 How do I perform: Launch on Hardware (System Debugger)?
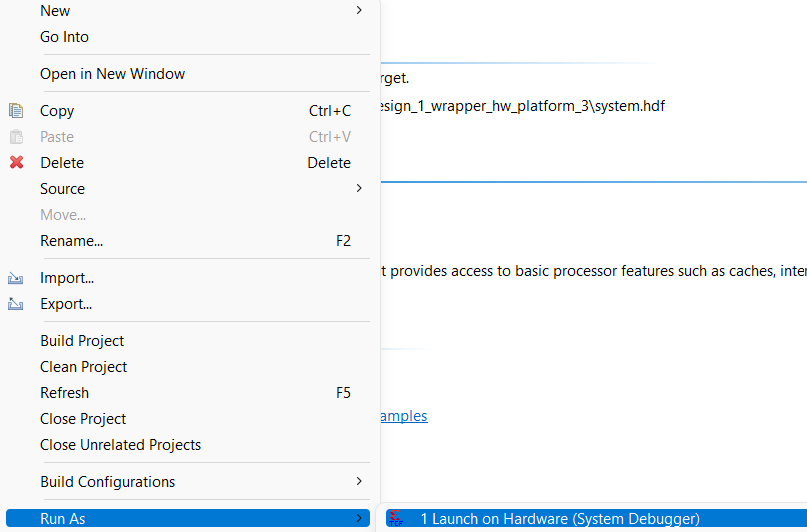point(559,519)
